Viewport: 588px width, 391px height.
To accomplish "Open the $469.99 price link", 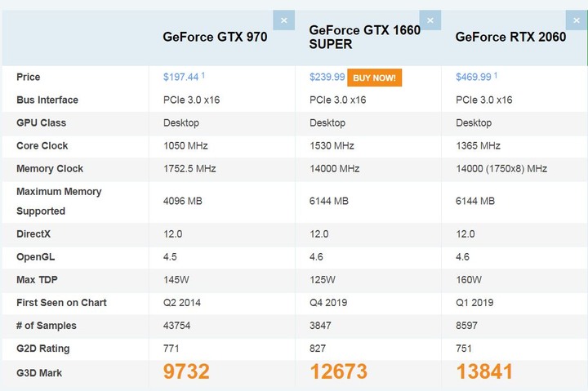I will click(x=473, y=77).
